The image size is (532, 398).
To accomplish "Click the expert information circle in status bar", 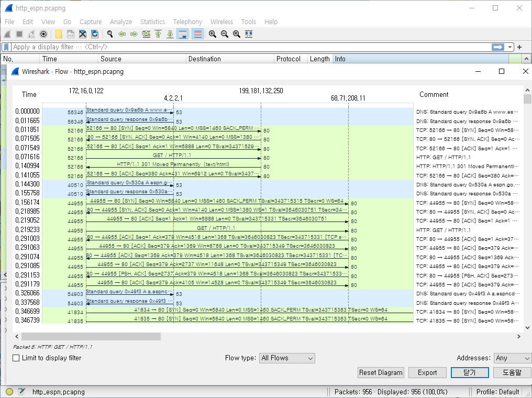I will click(x=9, y=392).
